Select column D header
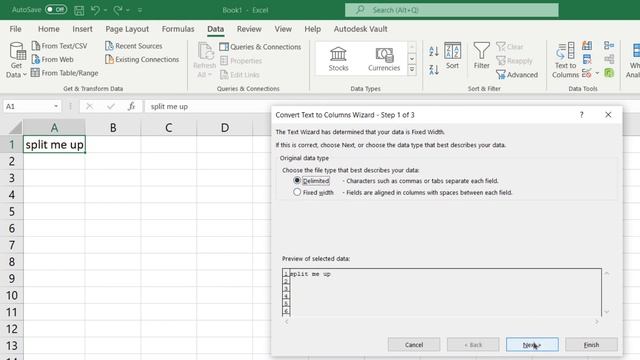The height and width of the screenshot is (360, 640). [224, 128]
